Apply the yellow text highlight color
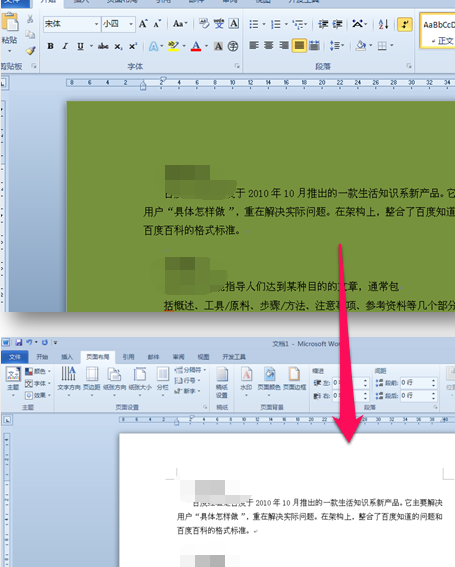 174,46
